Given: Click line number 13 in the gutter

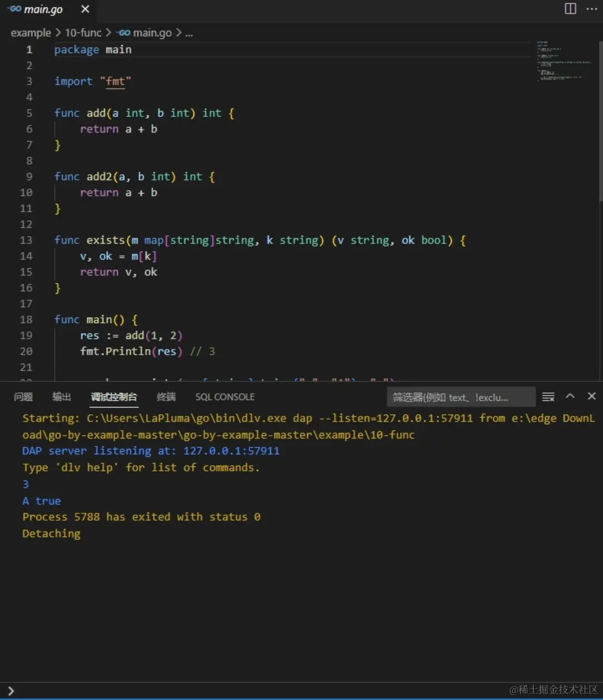Looking at the screenshot, I should [x=26, y=240].
